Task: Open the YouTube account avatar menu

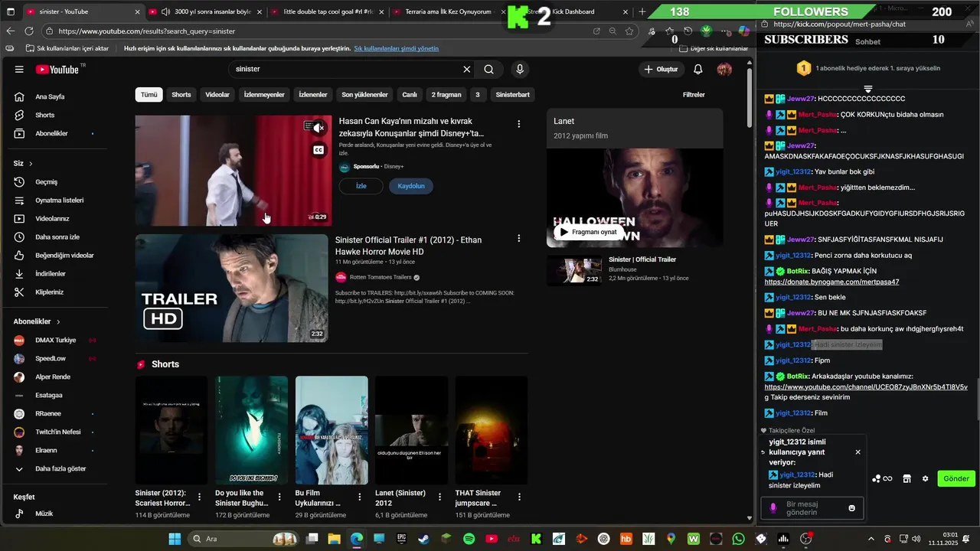Action: point(724,69)
